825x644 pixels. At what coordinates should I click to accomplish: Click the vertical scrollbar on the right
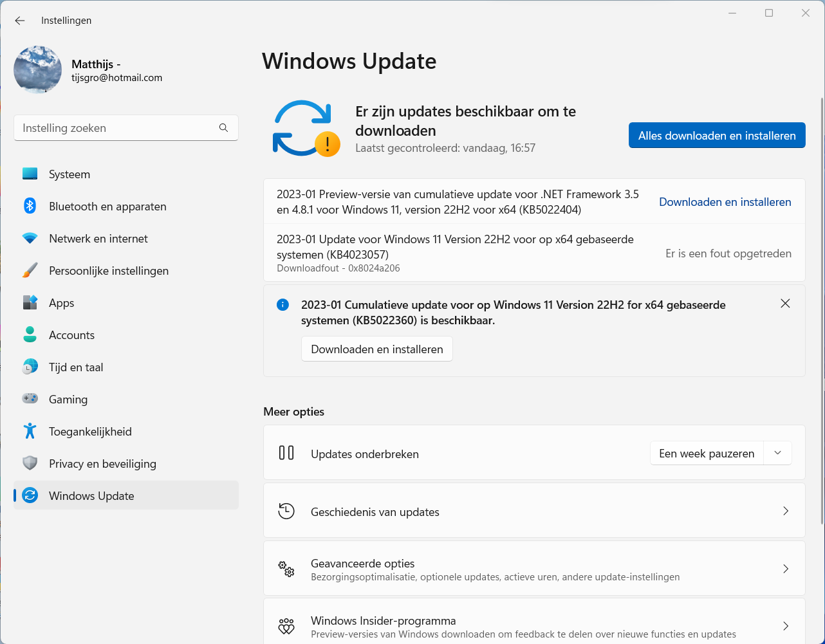[822, 309]
